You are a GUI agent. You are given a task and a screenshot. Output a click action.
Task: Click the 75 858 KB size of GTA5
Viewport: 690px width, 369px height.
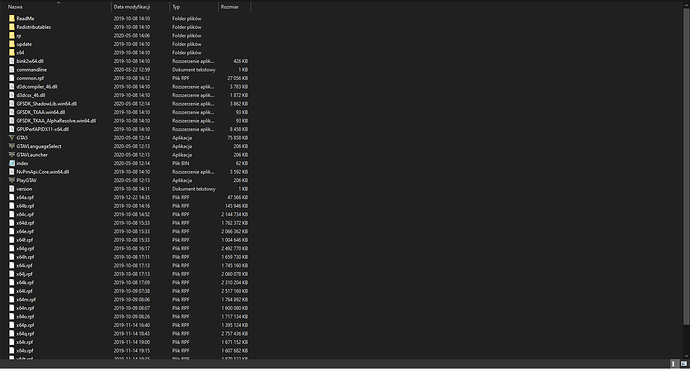[x=238, y=138]
